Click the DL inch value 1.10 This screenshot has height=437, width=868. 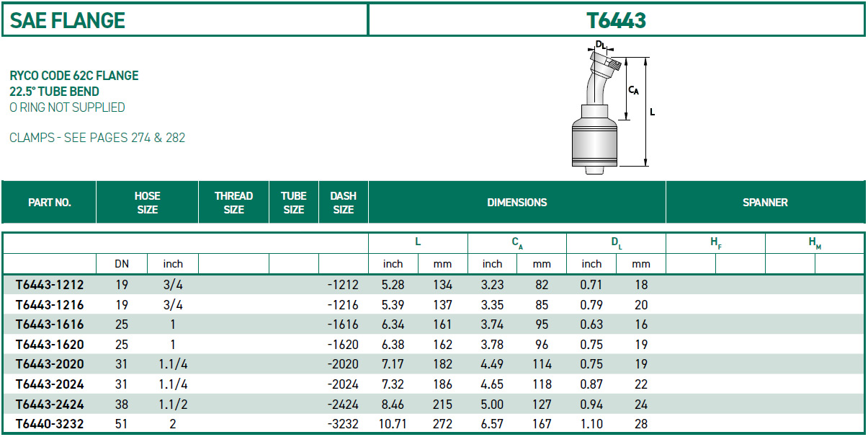click(591, 423)
